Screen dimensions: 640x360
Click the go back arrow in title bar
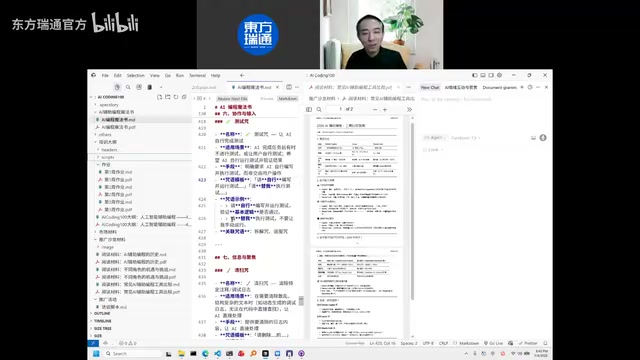[242, 76]
